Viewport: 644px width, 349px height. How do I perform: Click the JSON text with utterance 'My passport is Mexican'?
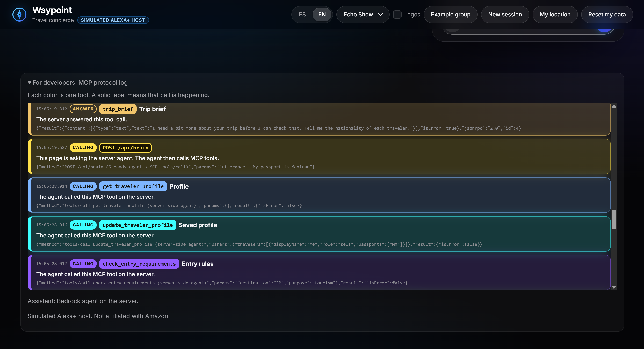(x=177, y=167)
